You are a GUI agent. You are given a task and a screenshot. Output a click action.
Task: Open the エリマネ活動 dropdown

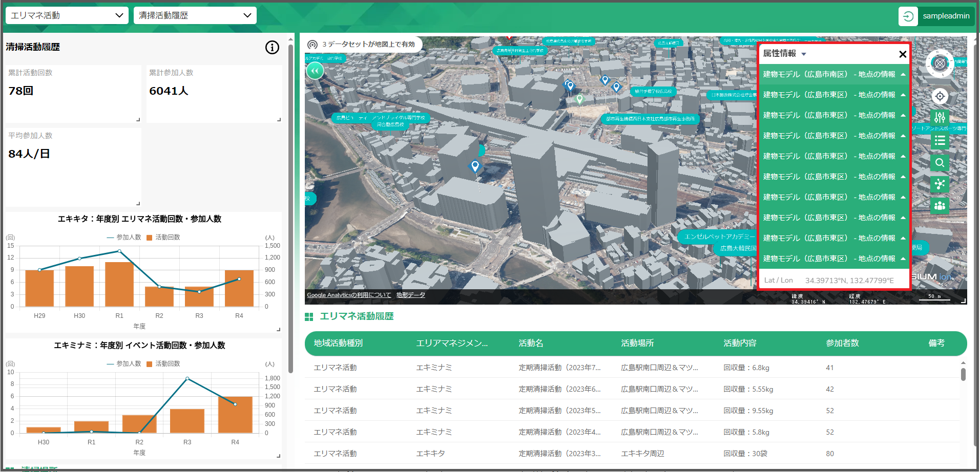tap(67, 15)
